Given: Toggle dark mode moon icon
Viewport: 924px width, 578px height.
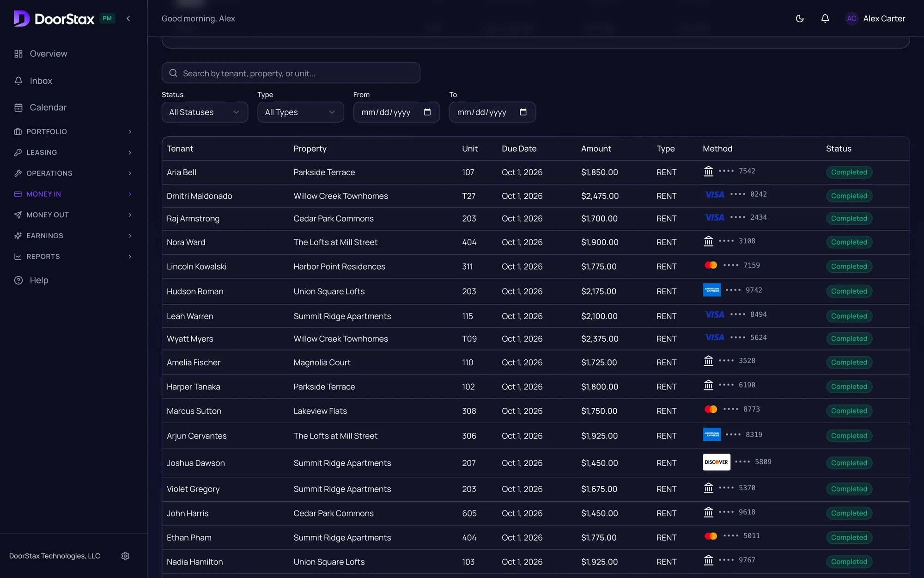Looking at the screenshot, I should point(800,18).
